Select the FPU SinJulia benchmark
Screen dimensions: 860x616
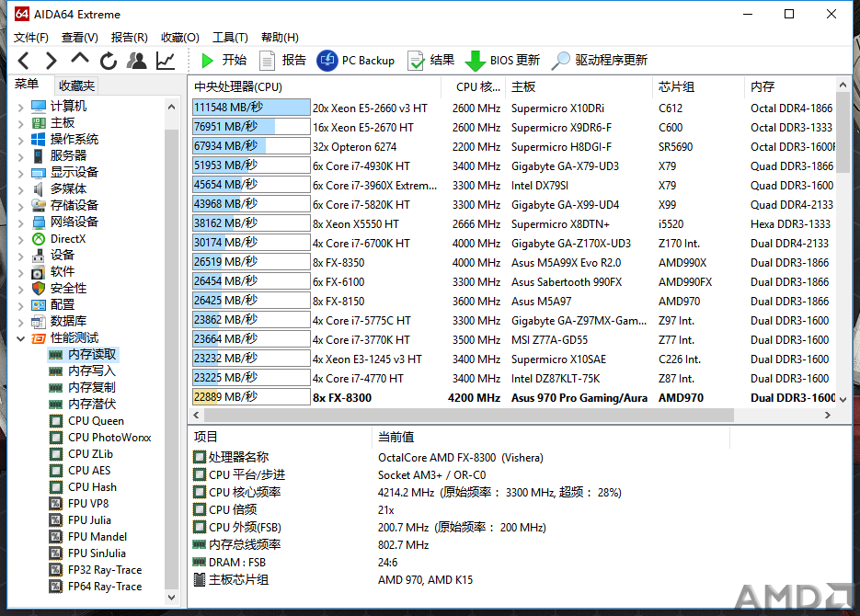tap(87, 553)
